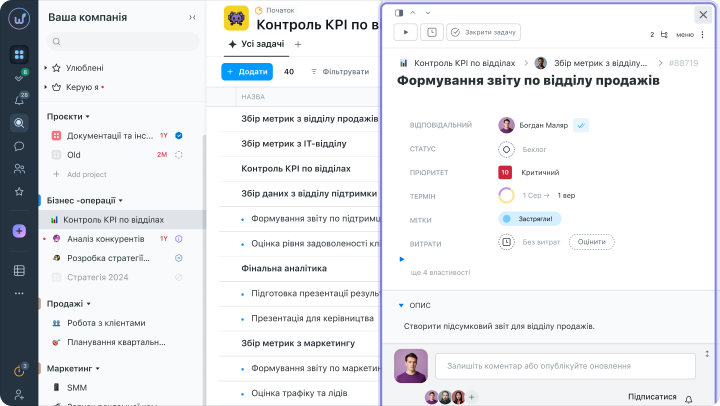Collapse the ОПИС section

click(x=400, y=305)
